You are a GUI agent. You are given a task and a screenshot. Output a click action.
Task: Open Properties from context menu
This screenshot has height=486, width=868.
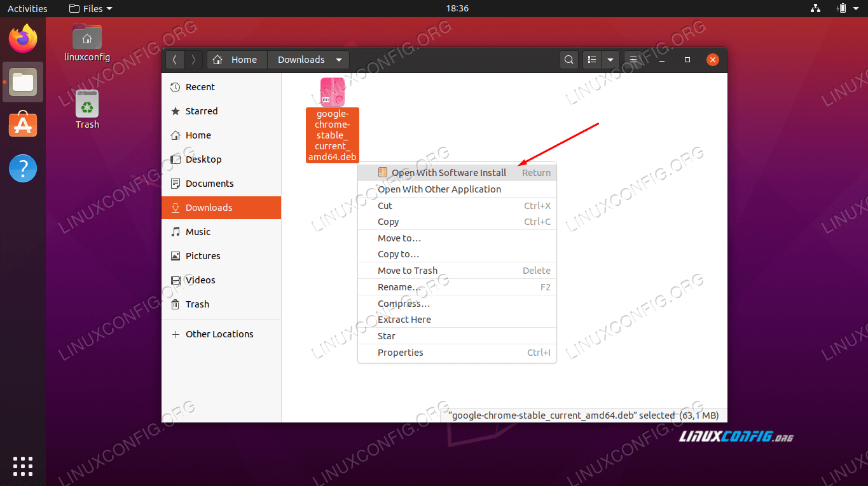pyautogui.click(x=457, y=353)
